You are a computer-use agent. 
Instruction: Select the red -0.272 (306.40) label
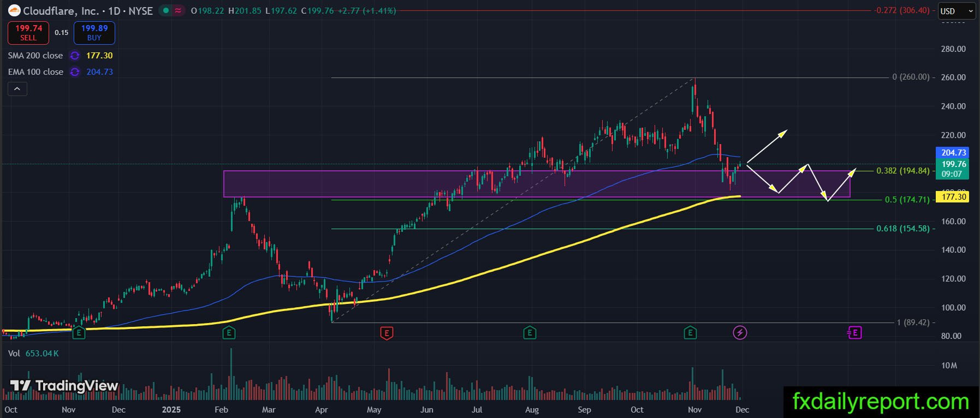click(x=902, y=10)
